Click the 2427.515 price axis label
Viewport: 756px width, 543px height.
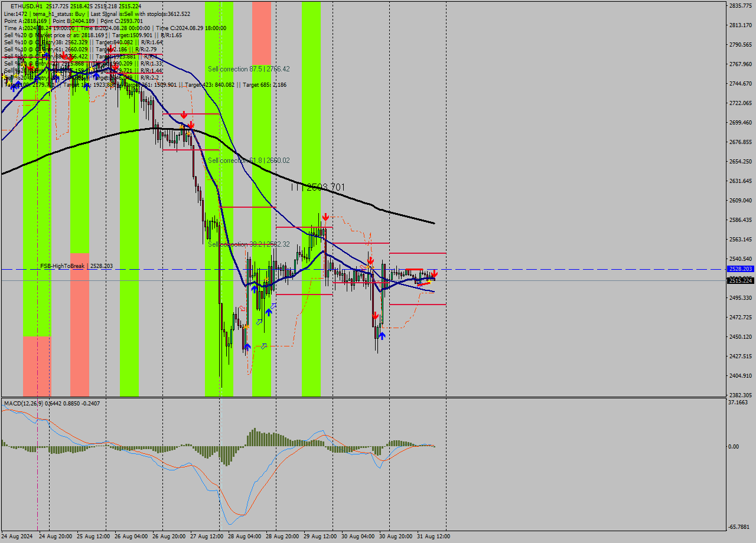740,356
